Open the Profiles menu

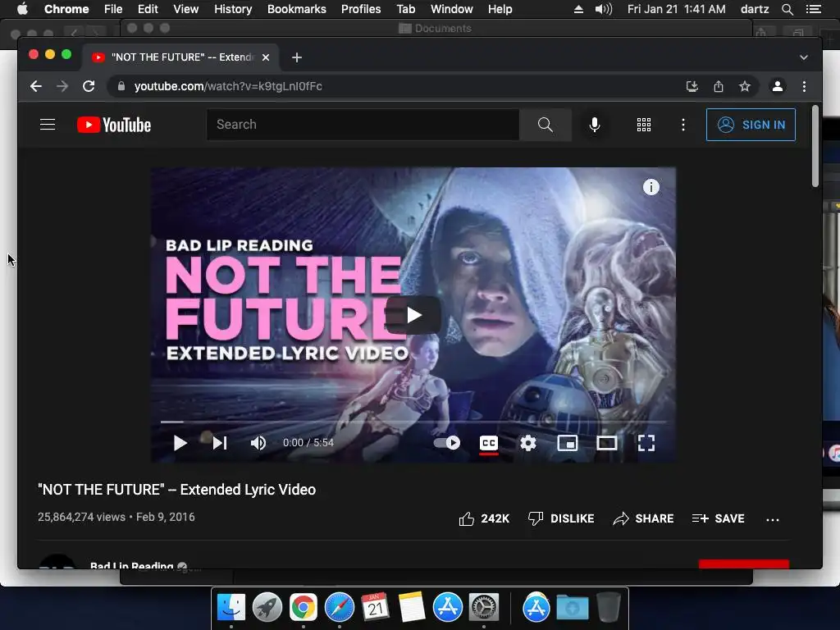(x=361, y=9)
